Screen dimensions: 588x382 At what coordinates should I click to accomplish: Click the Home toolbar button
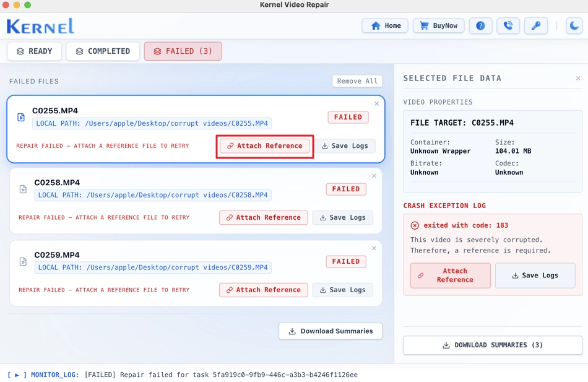click(x=385, y=25)
